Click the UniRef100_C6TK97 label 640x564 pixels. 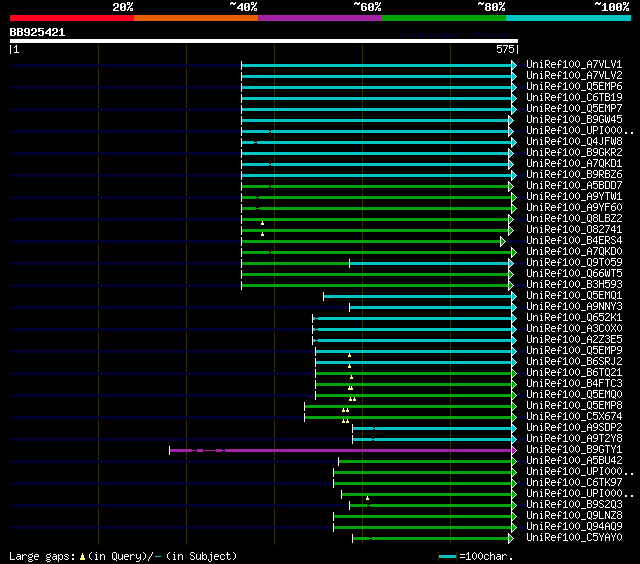point(574,483)
